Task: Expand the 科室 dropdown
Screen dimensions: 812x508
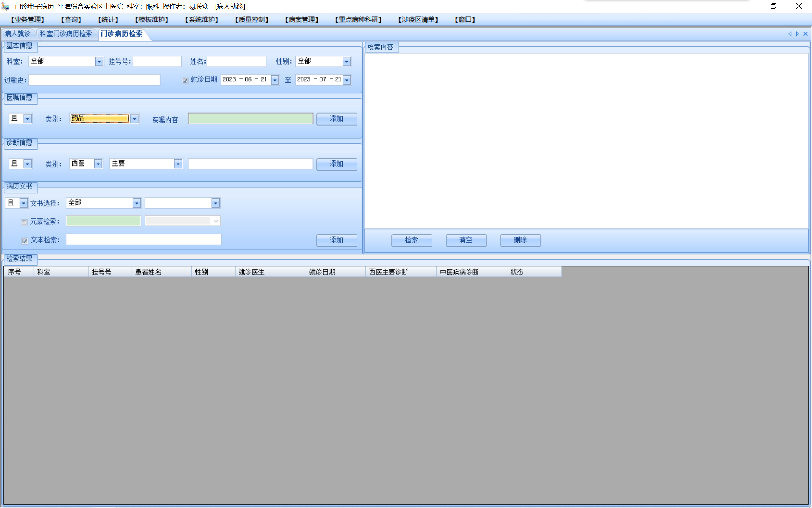Action: point(99,62)
